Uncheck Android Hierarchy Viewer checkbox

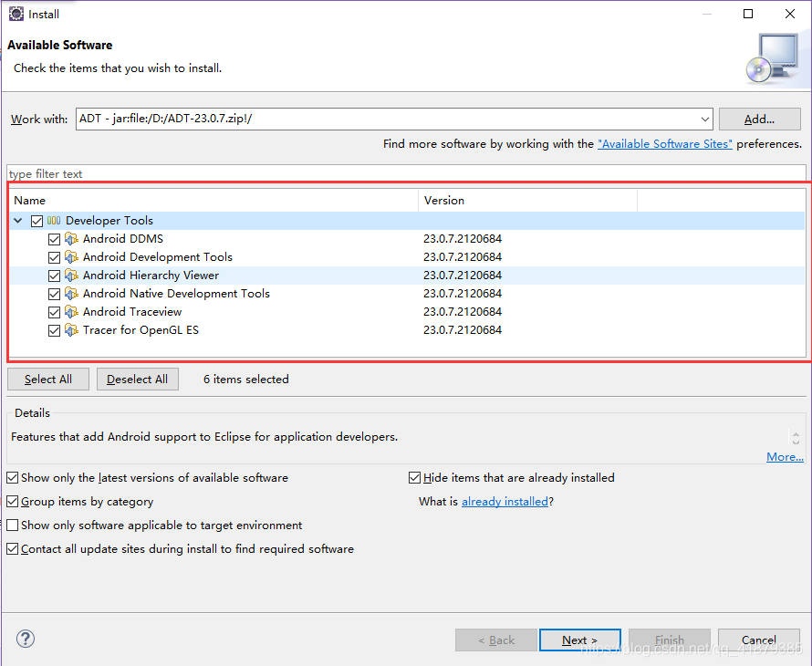click(x=54, y=276)
